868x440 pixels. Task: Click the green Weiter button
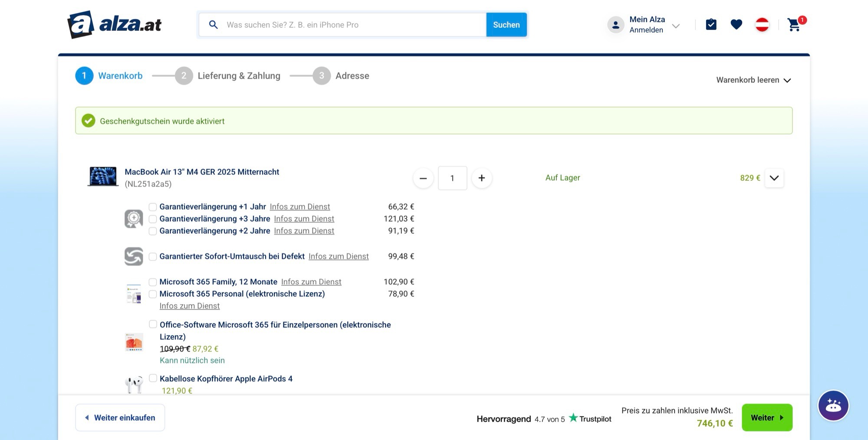click(767, 417)
